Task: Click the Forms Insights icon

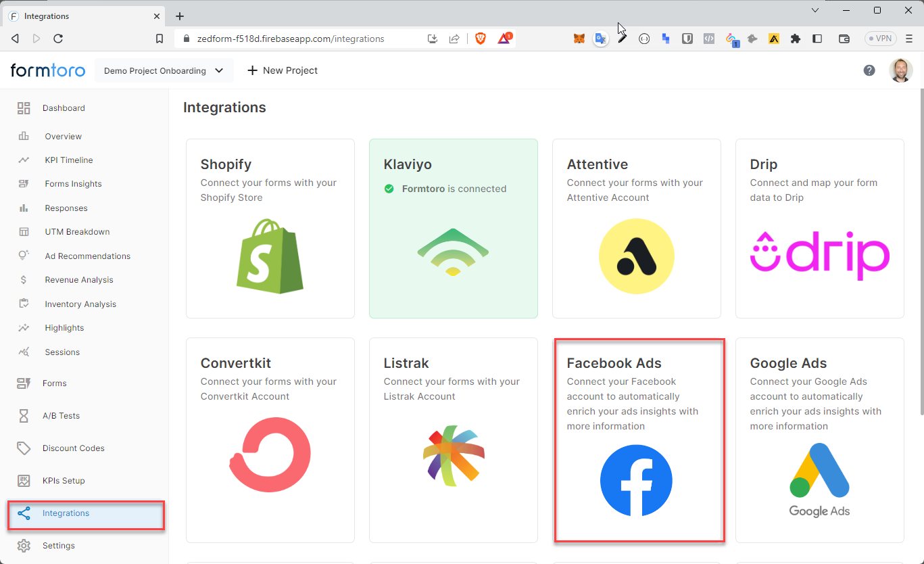Action: (x=24, y=184)
